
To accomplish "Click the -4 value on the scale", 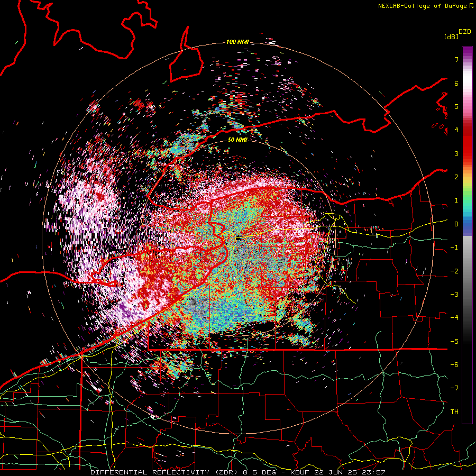I will 454,318.
